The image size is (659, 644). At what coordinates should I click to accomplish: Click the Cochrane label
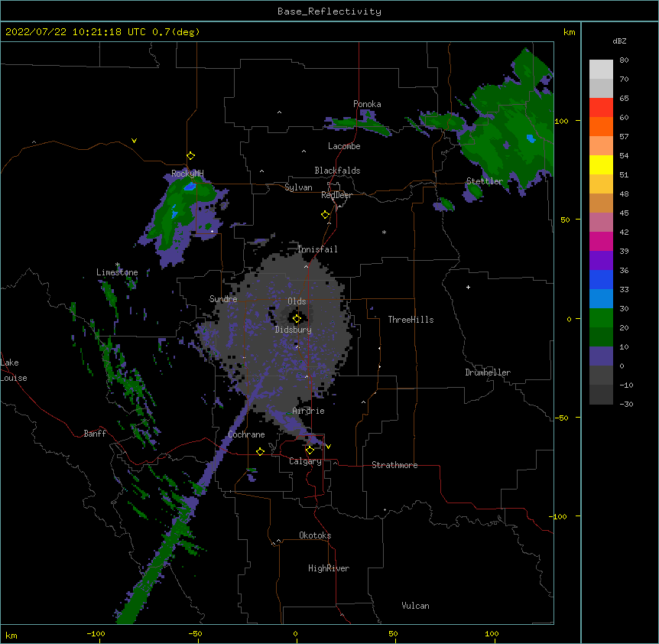click(246, 434)
